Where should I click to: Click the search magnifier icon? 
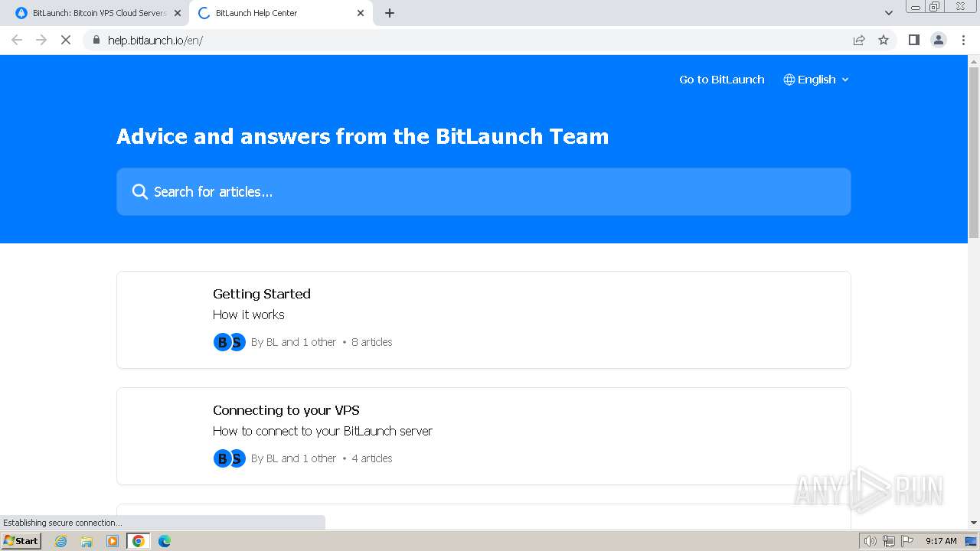(x=139, y=191)
